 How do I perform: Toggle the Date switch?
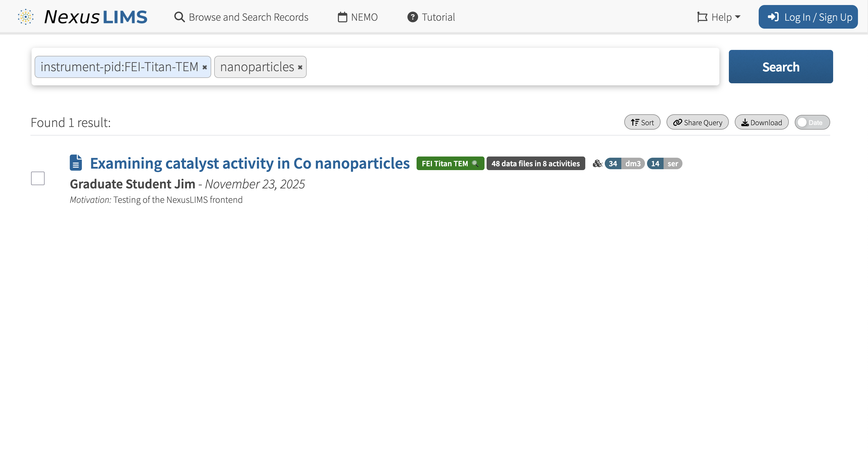812,123
